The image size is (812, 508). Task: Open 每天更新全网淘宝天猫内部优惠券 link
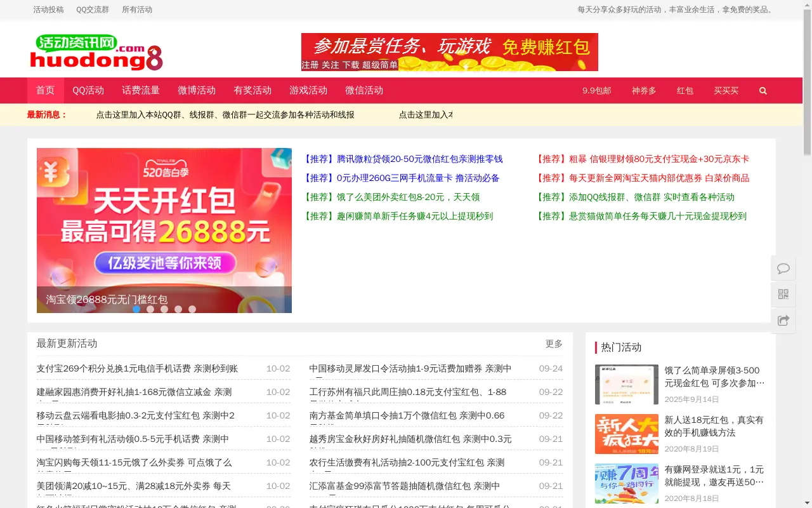pos(642,178)
